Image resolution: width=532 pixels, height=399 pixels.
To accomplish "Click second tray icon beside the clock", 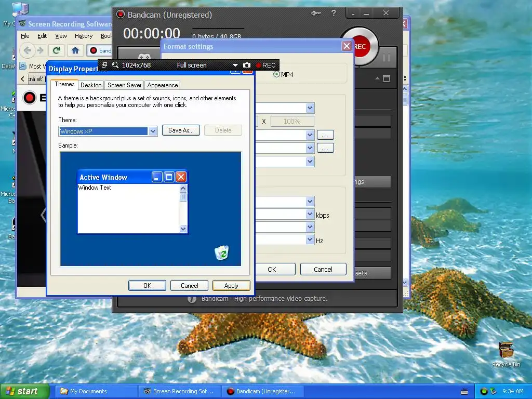I will pyautogui.click(x=494, y=391).
